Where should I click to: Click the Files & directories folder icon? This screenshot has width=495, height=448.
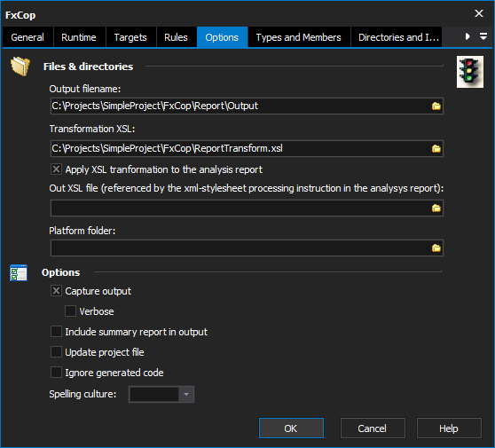click(x=20, y=67)
